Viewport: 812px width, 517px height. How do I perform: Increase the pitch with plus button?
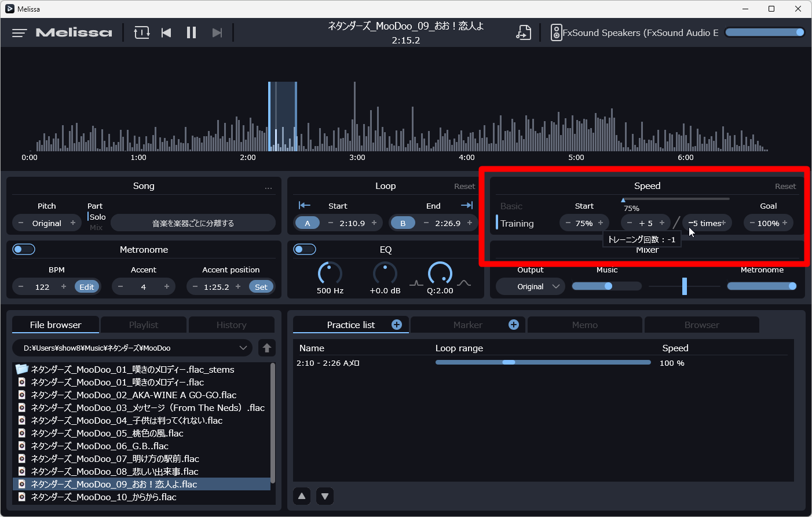click(x=73, y=223)
